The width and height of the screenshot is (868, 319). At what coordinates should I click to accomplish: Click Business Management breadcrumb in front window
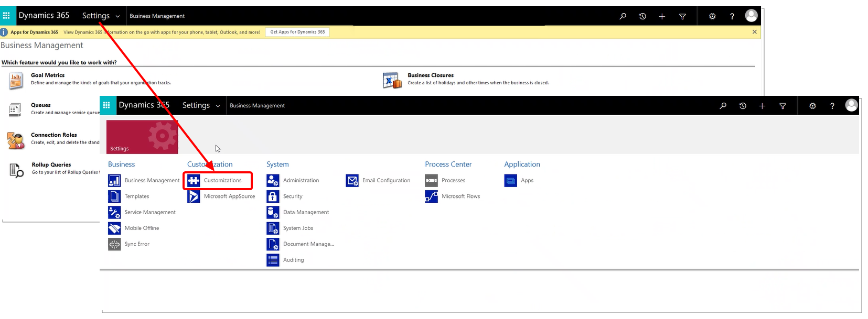click(257, 106)
